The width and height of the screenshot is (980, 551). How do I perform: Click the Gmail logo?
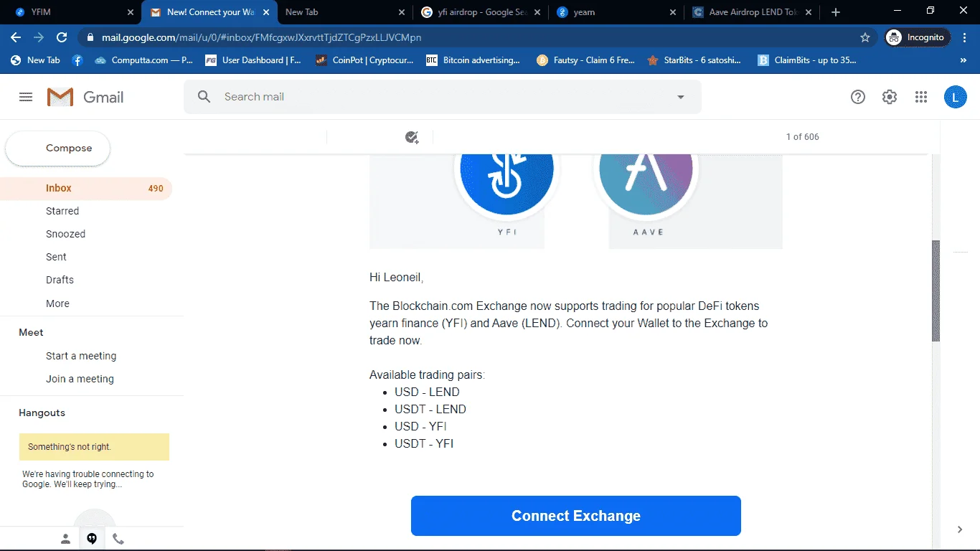[x=85, y=97]
